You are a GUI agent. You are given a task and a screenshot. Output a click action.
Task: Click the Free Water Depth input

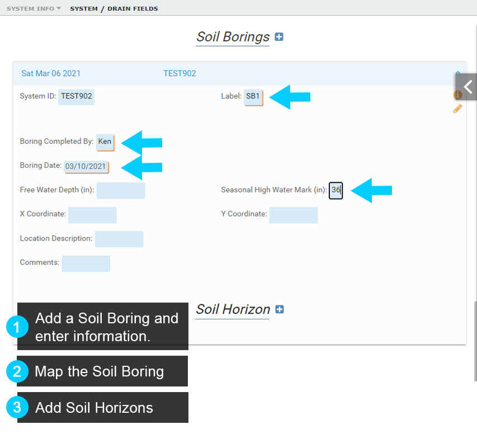(x=120, y=190)
